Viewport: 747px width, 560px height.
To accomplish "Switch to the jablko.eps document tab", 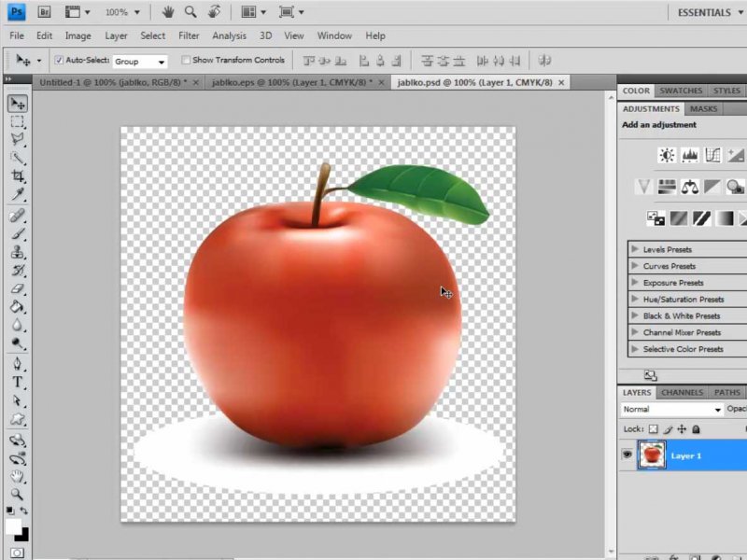I will pyautogui.click(x=291, y=82).
